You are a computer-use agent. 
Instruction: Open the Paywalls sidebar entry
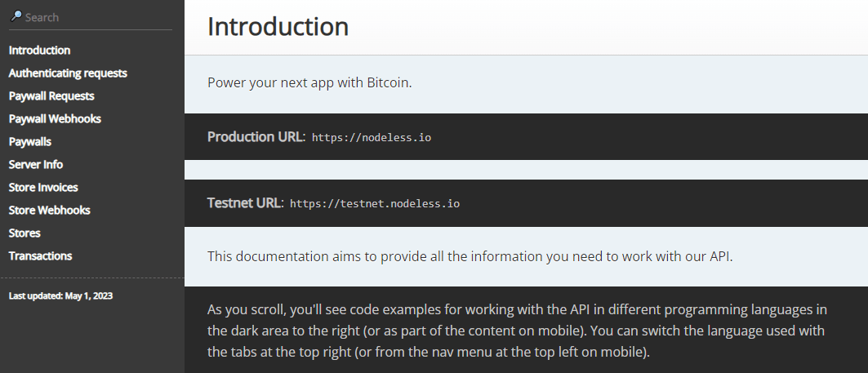point(30,142)
